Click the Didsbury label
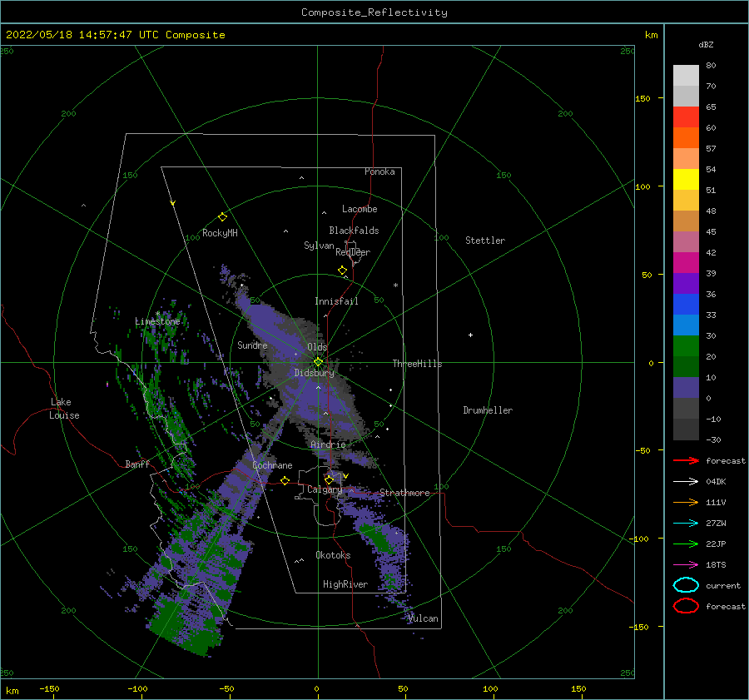This screenshot has width=749, height=700. point(314,373)
